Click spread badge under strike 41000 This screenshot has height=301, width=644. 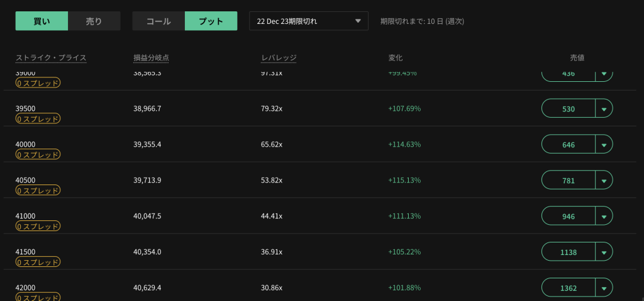coord(38,226)
